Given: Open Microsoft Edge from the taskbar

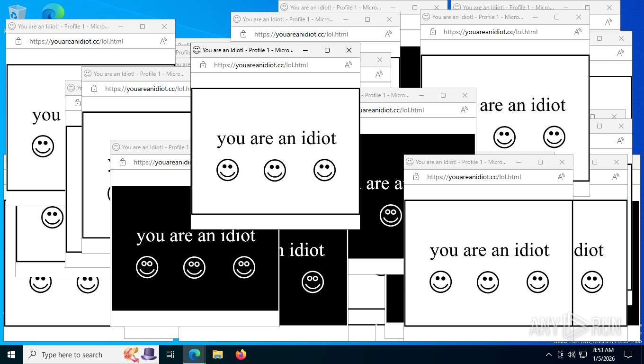Looking at the screenshot, I should click(195, 355).
